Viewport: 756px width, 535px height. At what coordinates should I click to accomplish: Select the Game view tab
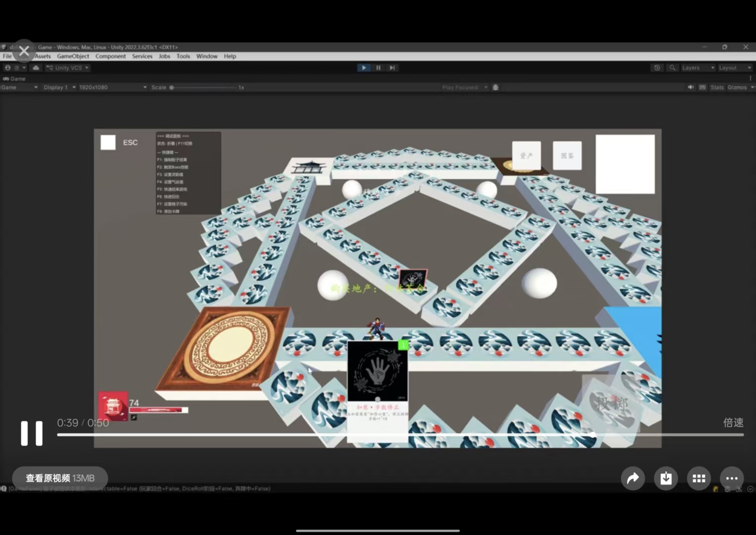click(14, 79)
